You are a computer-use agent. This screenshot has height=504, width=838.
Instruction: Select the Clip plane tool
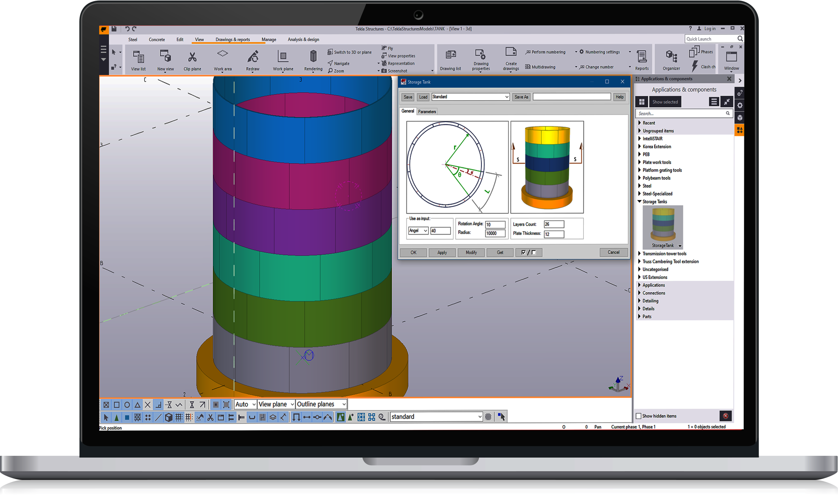(192, 60)
